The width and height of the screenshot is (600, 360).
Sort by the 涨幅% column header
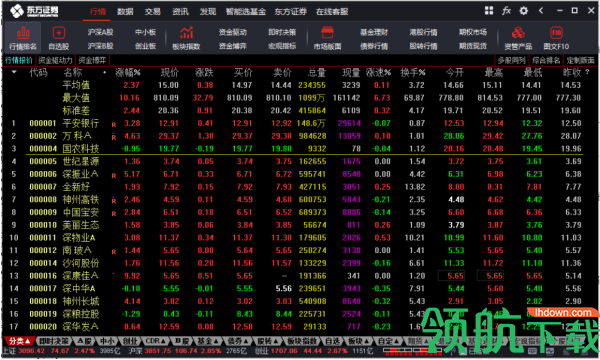[x=128, y=72]
